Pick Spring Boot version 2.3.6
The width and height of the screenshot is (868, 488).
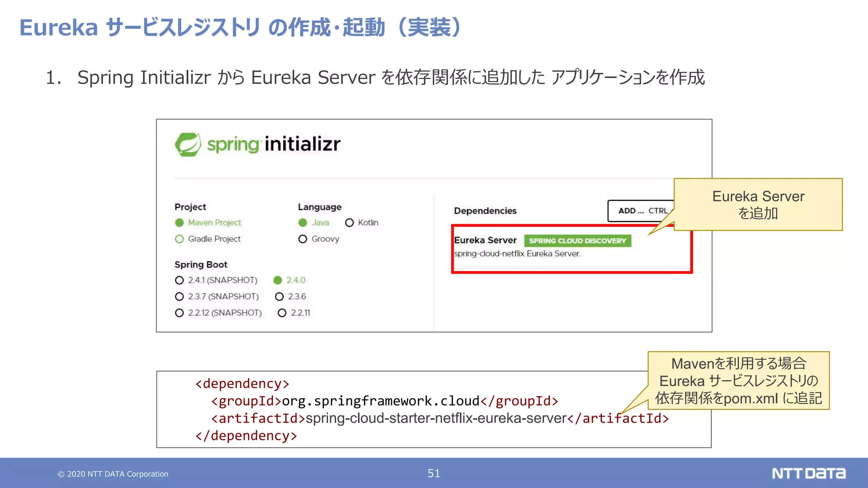(279, 297)
